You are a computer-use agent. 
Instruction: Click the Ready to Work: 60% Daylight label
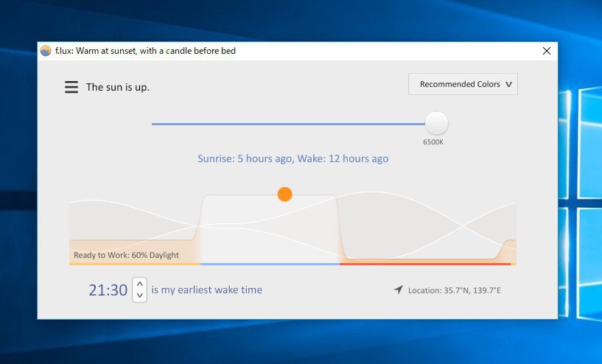click(126, 255)
